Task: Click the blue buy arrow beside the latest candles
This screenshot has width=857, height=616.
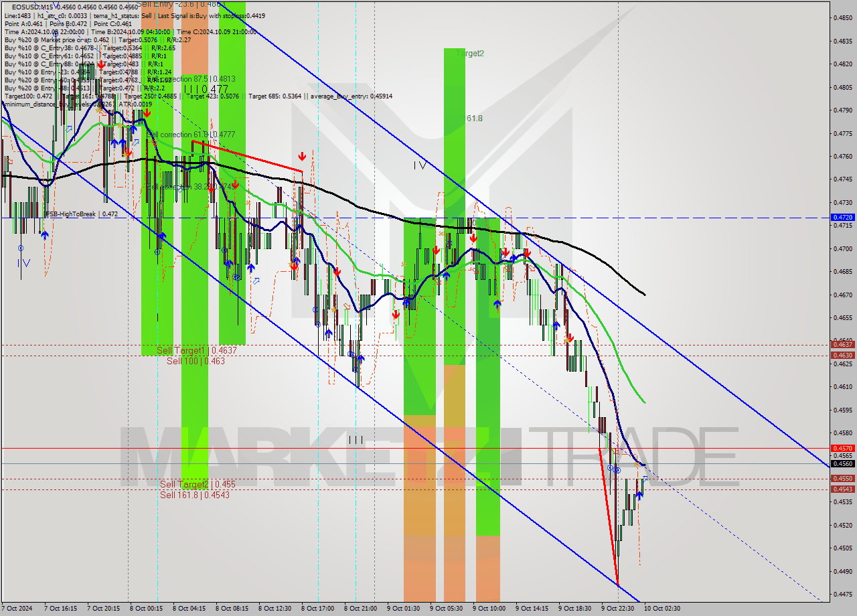Action: [639, 495]
